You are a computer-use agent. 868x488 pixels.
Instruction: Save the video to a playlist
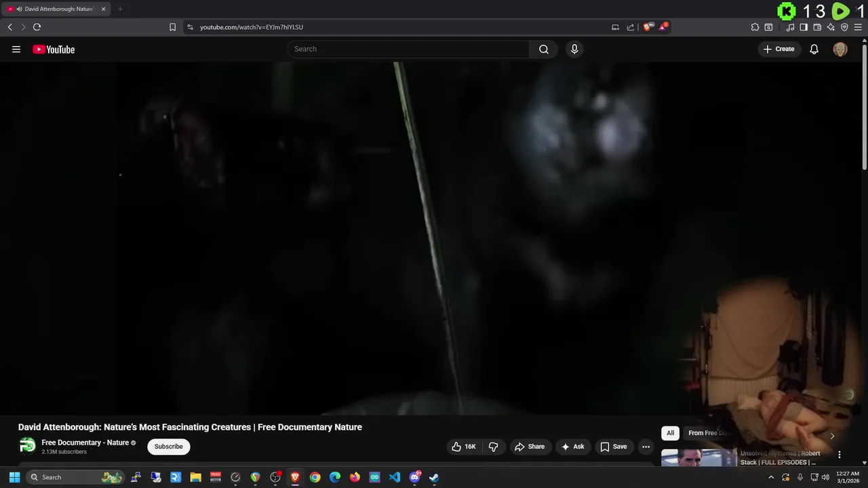click(614, 447)
